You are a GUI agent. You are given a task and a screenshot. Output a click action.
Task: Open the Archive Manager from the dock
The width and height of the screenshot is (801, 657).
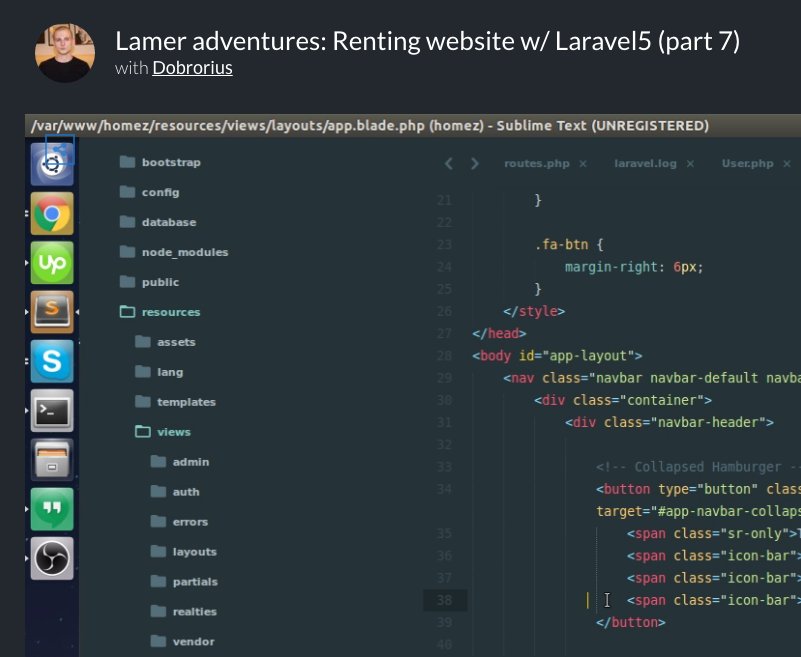click(51, 460)
